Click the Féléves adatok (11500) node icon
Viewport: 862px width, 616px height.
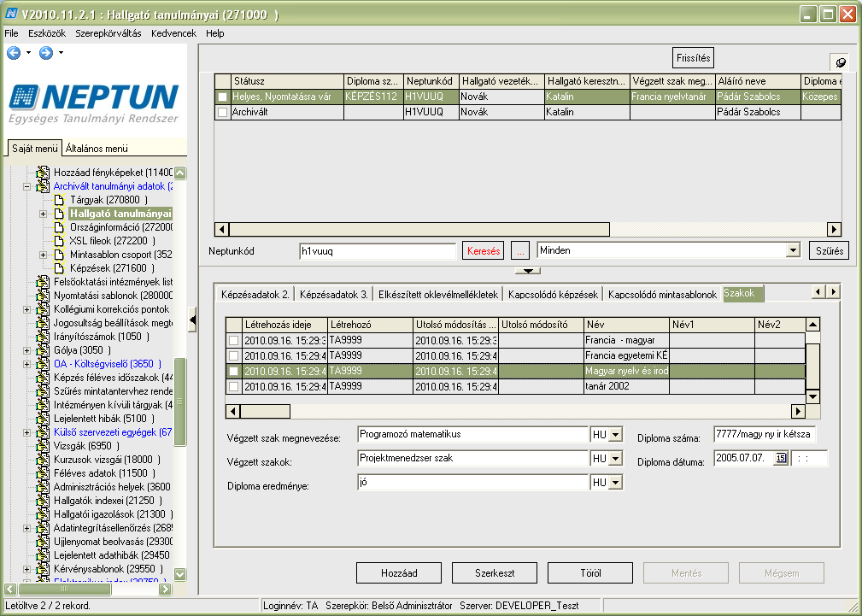pyautogui.click(x=43, y=473)
